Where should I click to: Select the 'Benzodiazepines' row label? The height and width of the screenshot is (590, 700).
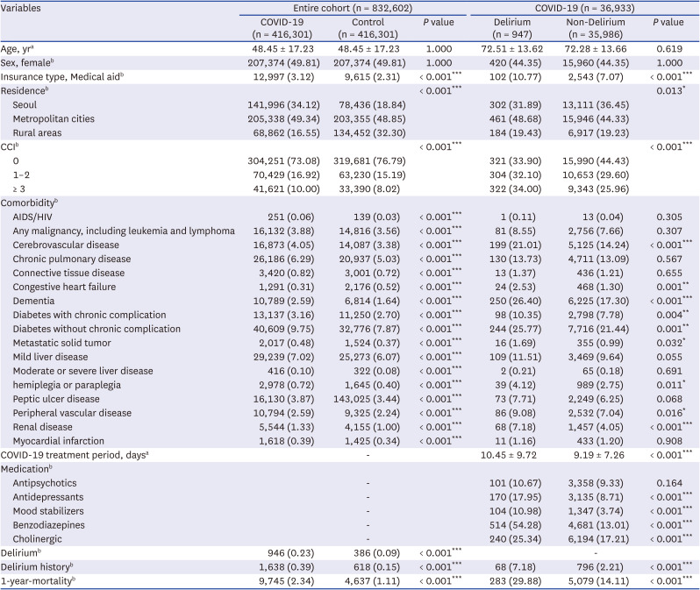(x=48, y=525)
